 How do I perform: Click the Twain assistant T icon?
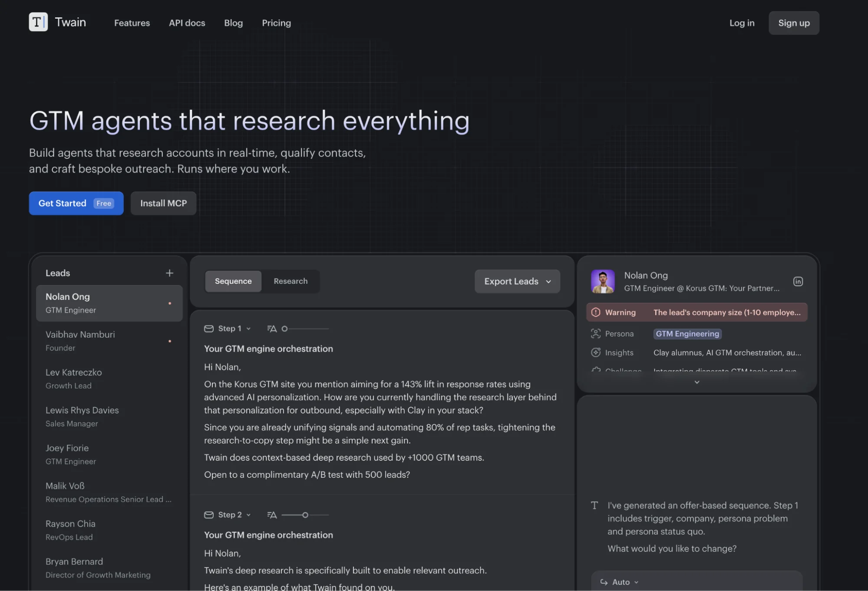594,505
